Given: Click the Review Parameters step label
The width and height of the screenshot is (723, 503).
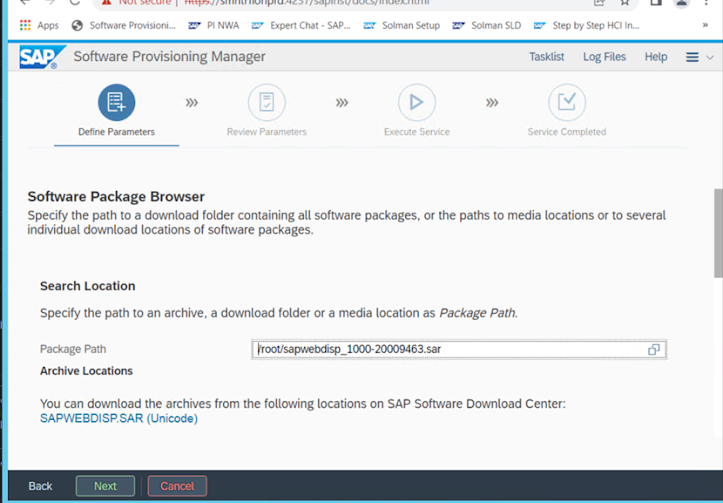Looking at the screenshot, I should pyautogui.click(x=267, y=132).
